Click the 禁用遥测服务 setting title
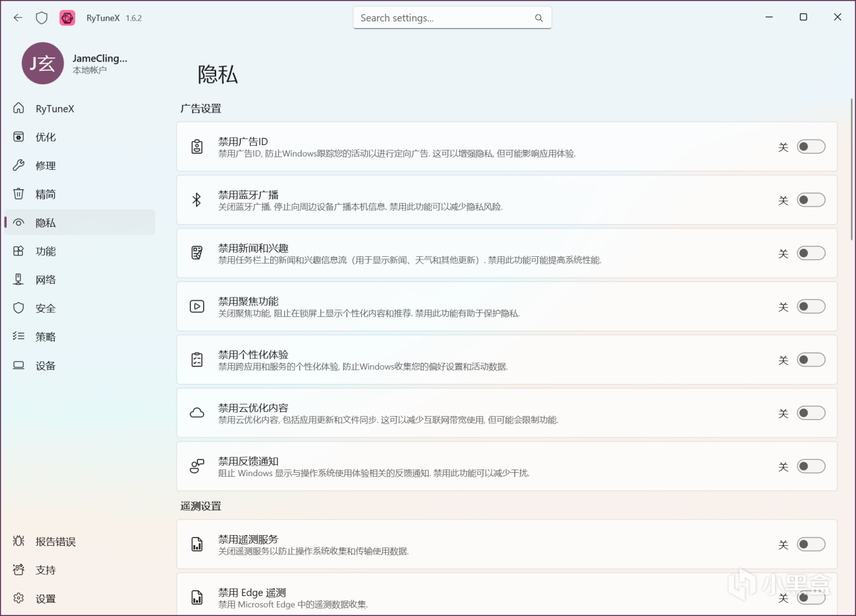This screenshot has height=616, width=856. (x=248, y=539)
